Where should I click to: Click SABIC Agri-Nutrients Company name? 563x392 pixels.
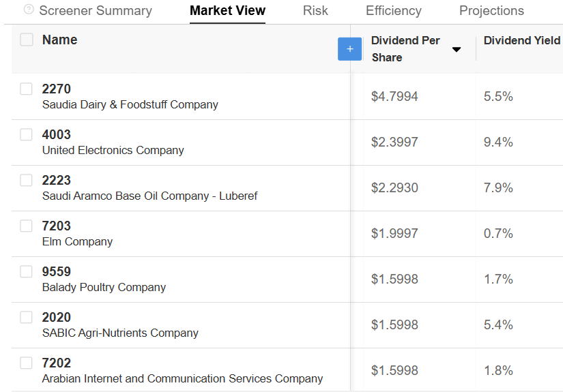120,333
